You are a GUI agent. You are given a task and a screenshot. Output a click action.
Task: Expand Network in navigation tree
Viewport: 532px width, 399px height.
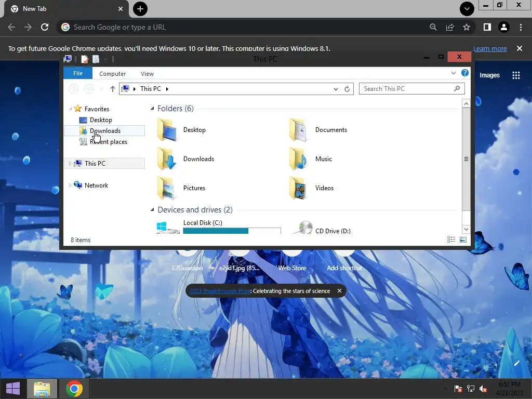click(70, 185)
